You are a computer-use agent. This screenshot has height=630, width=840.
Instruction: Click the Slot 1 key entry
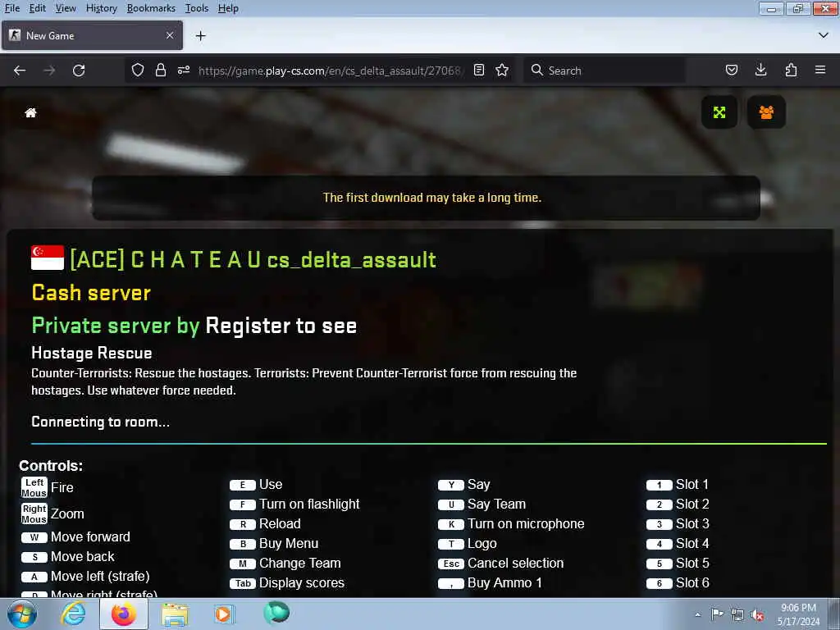(677, 484)
